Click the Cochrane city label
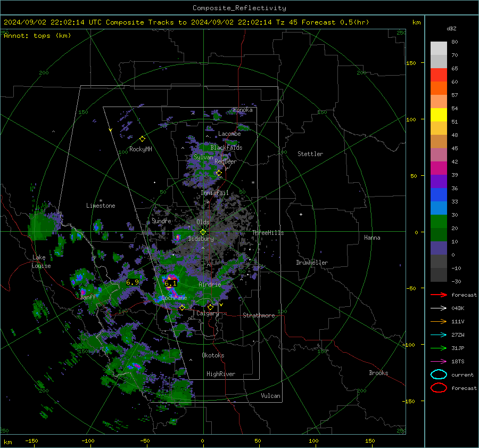The width and height of the screenshot is (479, 448). coord(174,298)
